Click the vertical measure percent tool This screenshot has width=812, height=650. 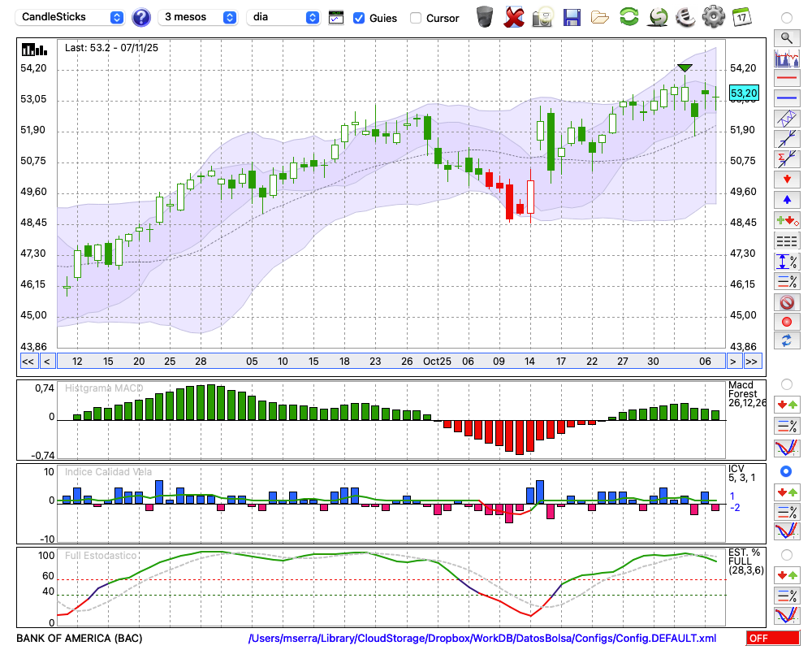[787, 262]
